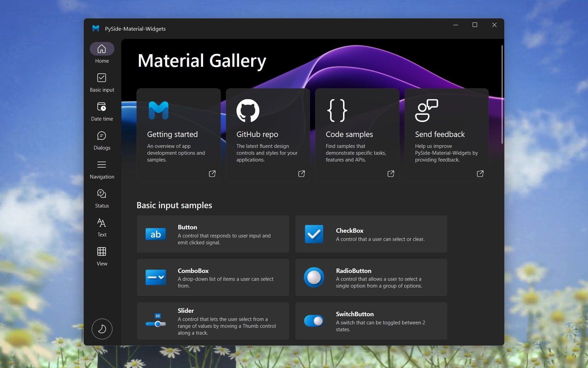Click the vertical scrollbar of the gallery
Screen dimensions: 588x368
(x=502, y=94)
